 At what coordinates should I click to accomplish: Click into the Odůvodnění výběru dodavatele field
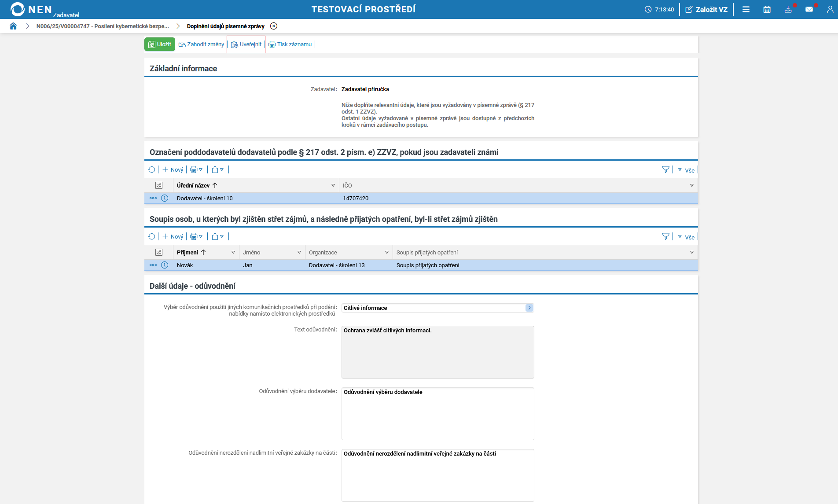point(438,414)
